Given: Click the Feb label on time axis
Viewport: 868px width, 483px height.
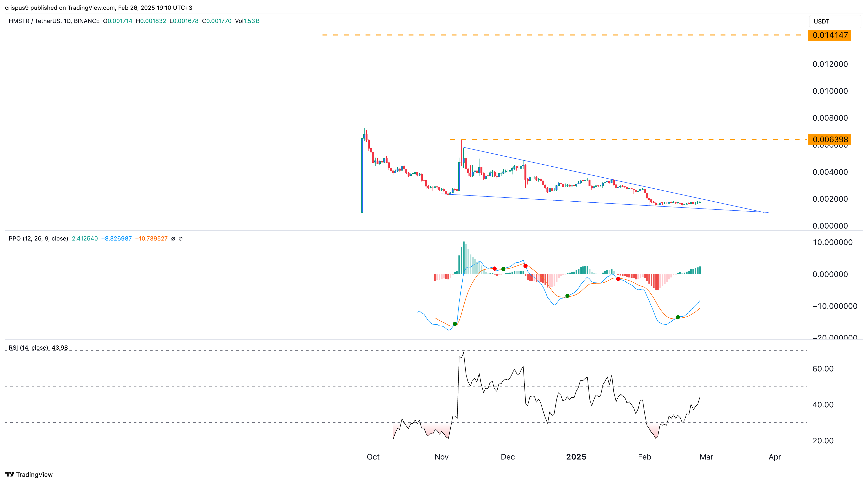Looking at the screenshot, I should [x=645, y=457].
